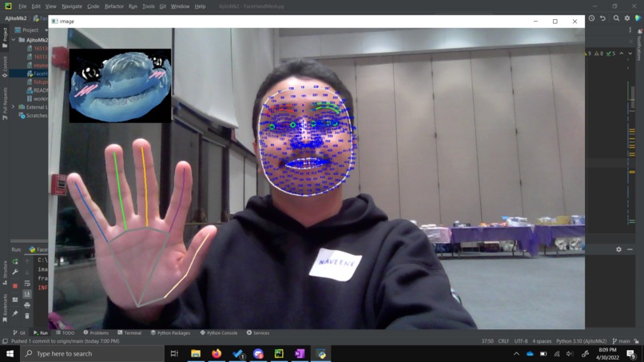Open the Python Console tool window
Screen dimensions: 644x362
pos(219,332)
